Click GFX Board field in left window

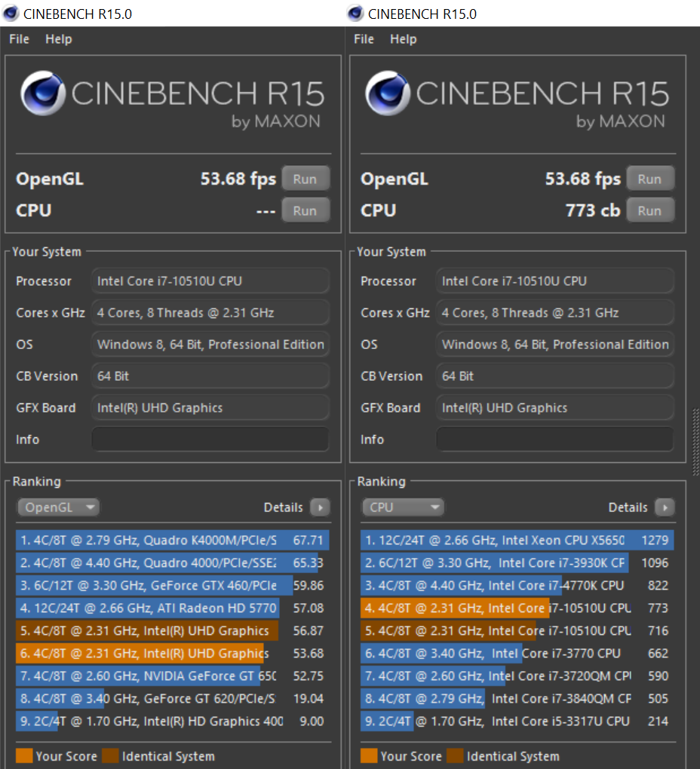tap(210, 408)
